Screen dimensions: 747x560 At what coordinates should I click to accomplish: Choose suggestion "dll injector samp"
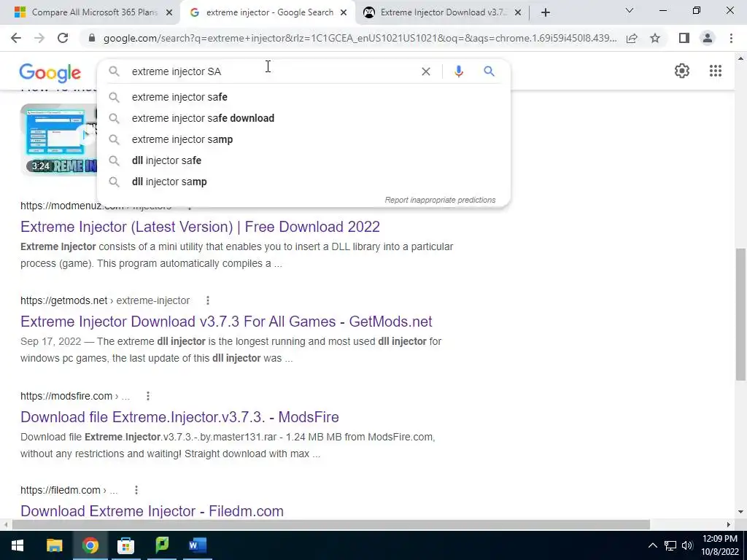(303, 182)
